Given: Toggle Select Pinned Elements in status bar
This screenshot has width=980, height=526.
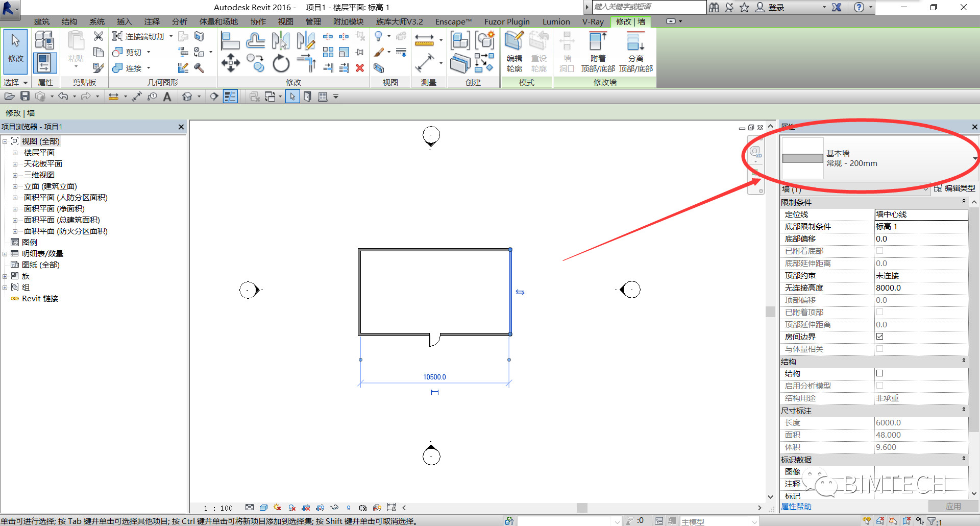Looking at the screenshot, I should (x=893, y=521).
